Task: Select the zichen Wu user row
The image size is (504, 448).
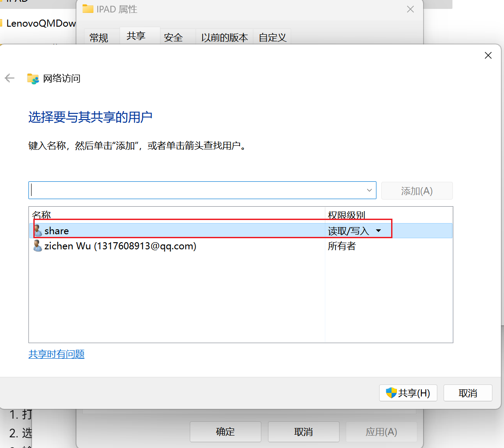Action: tap(178, 246)
